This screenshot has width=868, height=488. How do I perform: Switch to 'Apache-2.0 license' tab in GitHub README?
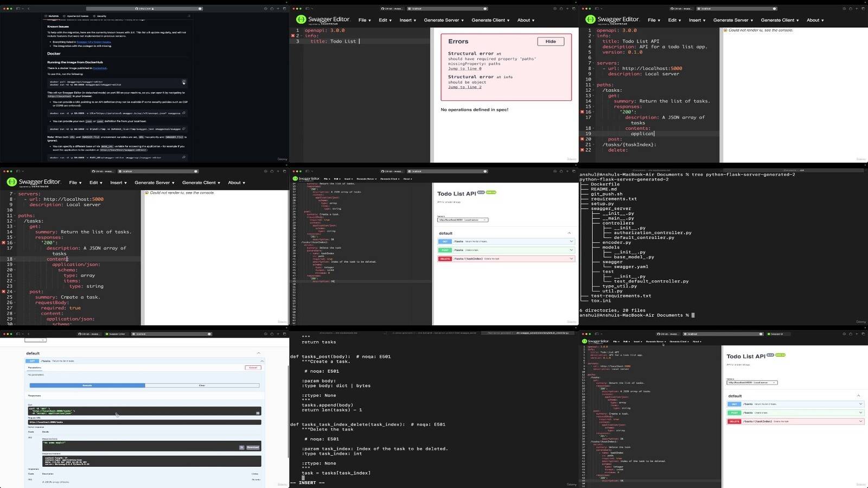pyautogui.click(x=76, y=16)
